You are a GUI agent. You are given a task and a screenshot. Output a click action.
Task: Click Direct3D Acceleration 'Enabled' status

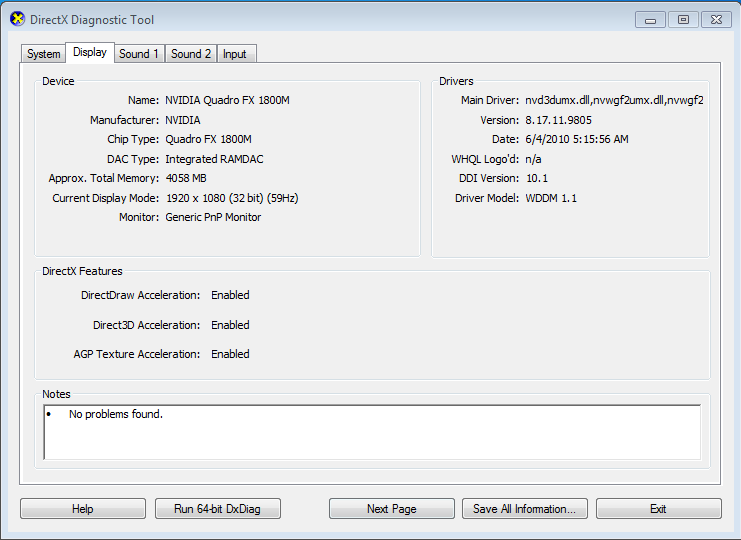230,325
